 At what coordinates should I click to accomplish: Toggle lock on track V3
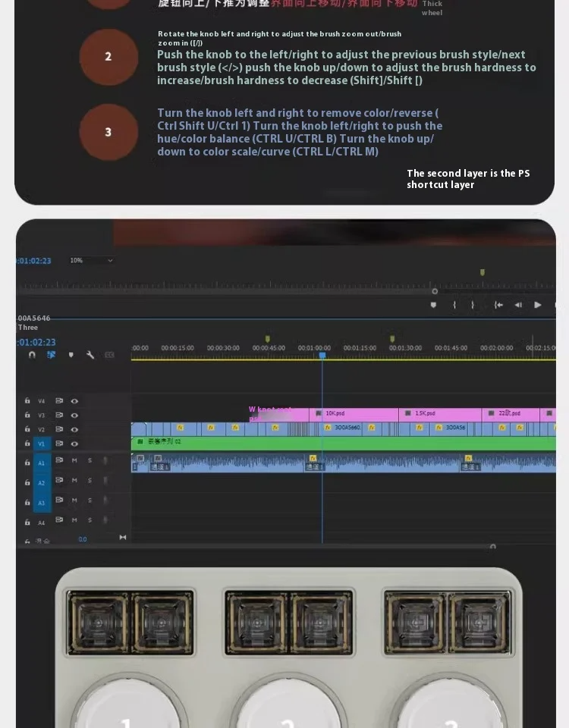pos(27,415)
